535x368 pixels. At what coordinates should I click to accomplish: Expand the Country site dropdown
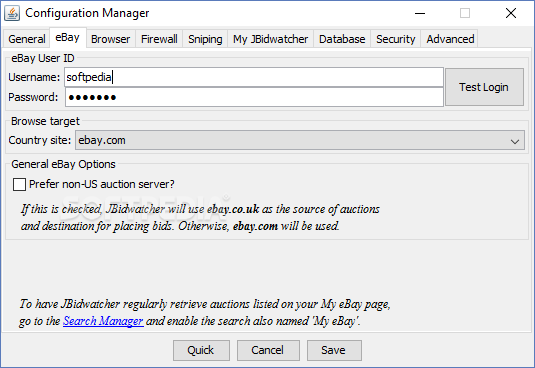[300, 140]
